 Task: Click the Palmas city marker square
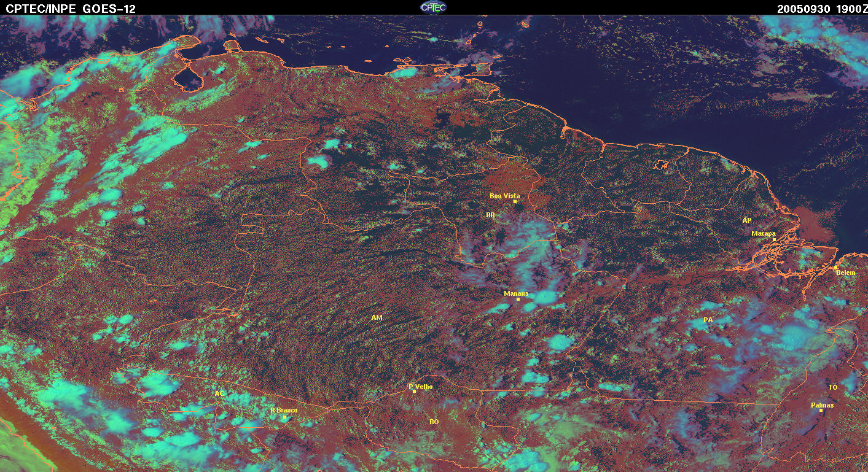tap(821, 411)
